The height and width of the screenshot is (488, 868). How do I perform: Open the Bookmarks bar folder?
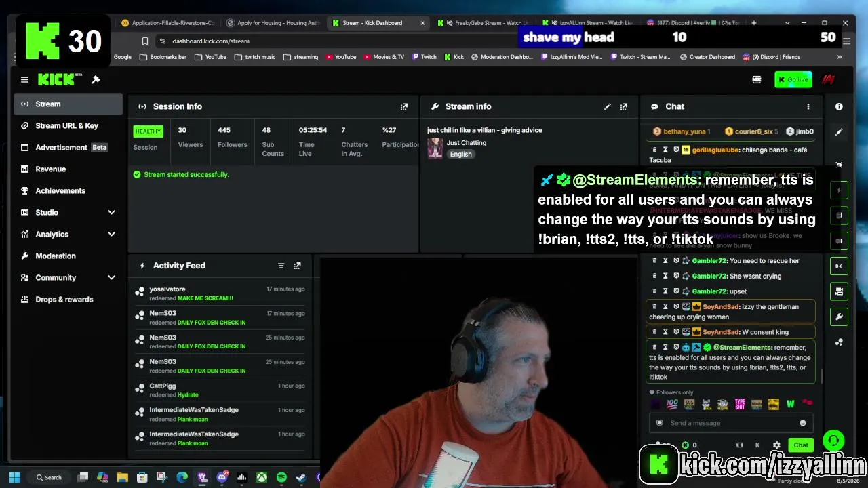coord(163,57)
